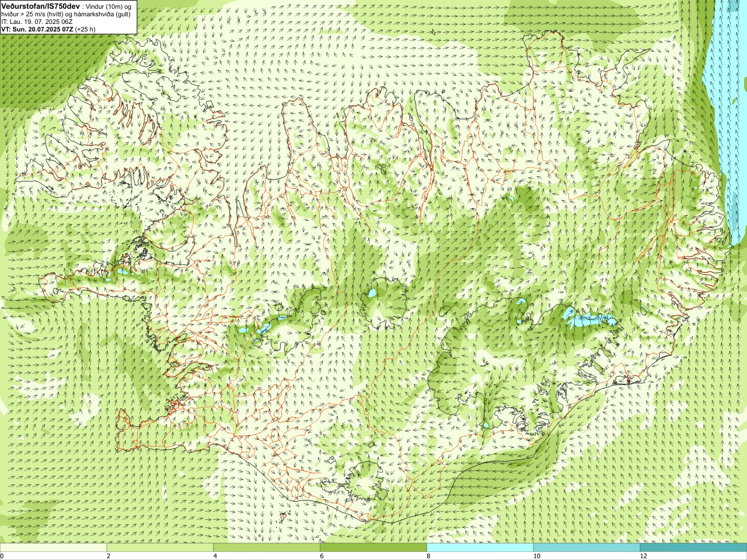Click the "VT: Sun. 20.07.2025 07Z" valid time line
The height and width of the screenshot is (560, 747).
coord(48,29)
